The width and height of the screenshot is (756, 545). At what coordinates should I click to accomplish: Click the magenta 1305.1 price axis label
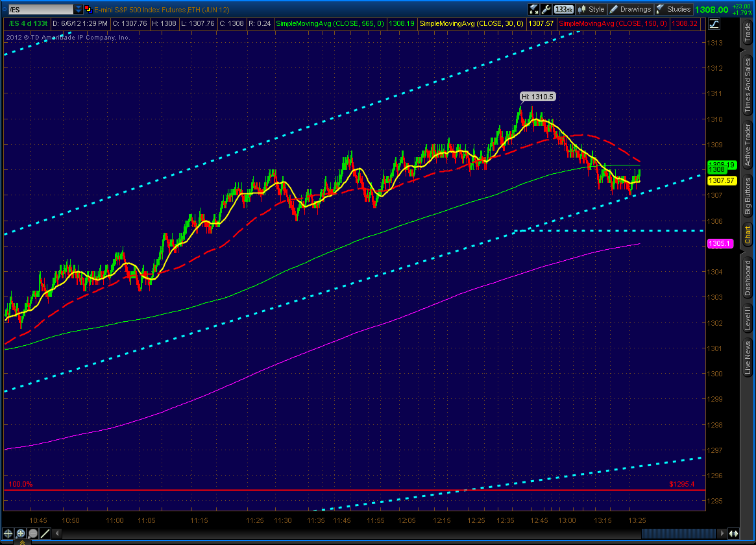[x=720, y=244]
